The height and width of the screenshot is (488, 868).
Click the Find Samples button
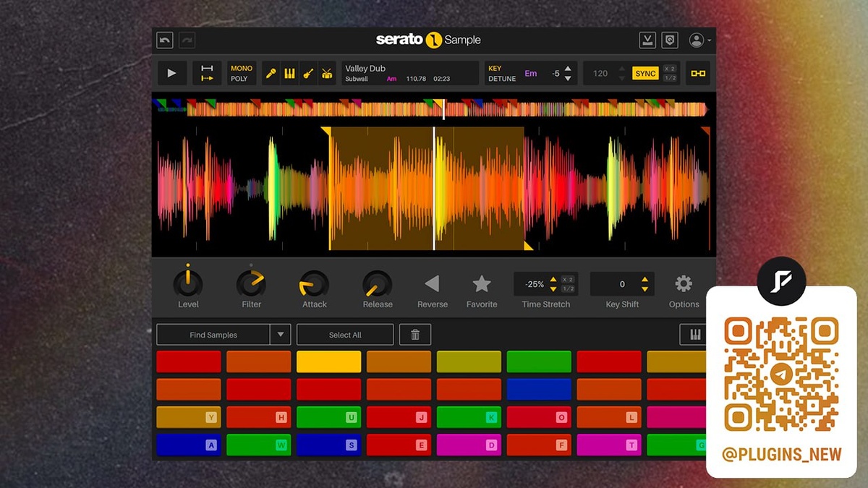213,335
